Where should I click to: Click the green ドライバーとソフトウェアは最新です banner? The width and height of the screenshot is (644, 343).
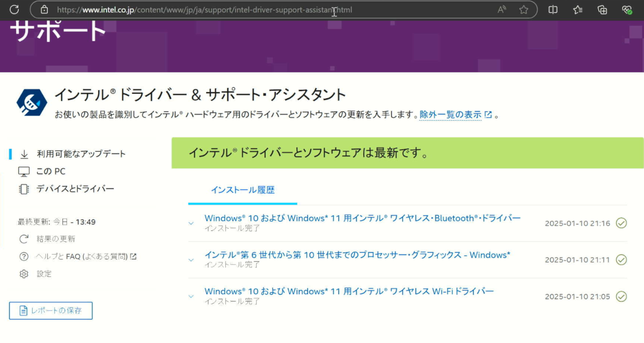pyautogui.click(x=408, y=153)
